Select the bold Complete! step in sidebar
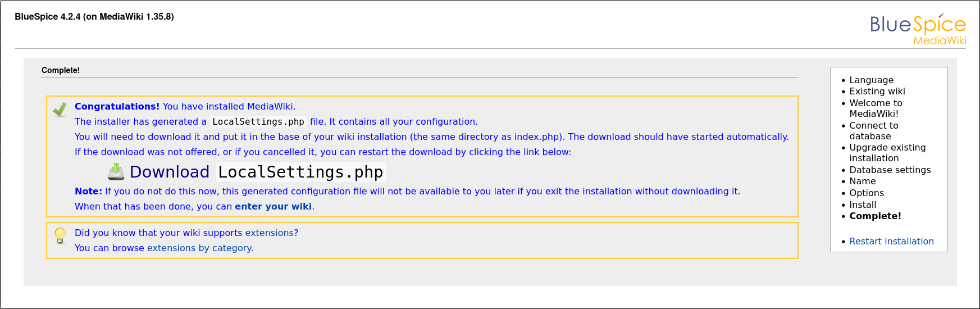Viewport: 980px width, 309px height. [875, 216]
